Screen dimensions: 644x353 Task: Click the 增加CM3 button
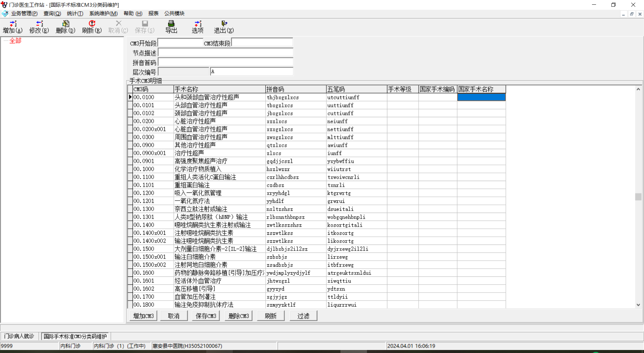[143, 316]
